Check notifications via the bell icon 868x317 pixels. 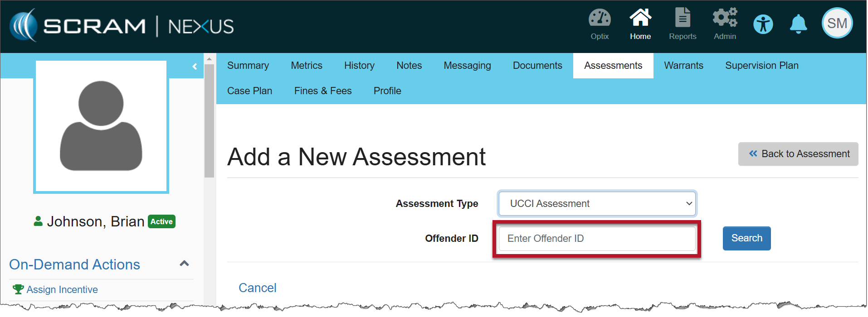[798, 24]
